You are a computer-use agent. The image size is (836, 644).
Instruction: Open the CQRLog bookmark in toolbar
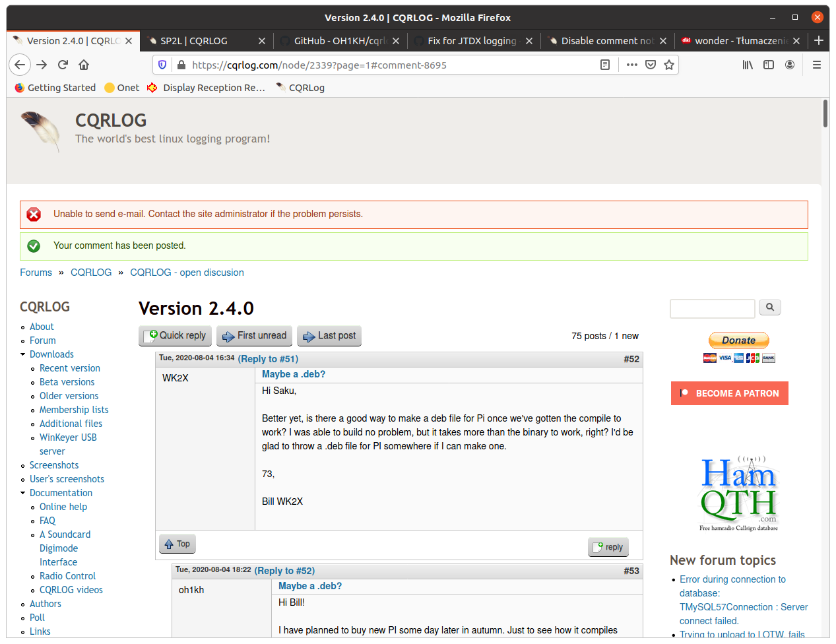click(x=300, y=88)
